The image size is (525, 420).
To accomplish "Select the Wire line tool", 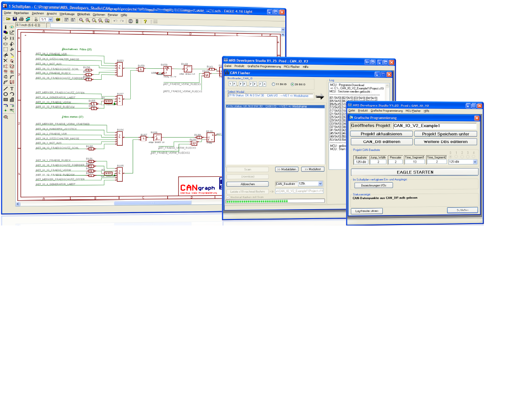I will tap(5, 88).
